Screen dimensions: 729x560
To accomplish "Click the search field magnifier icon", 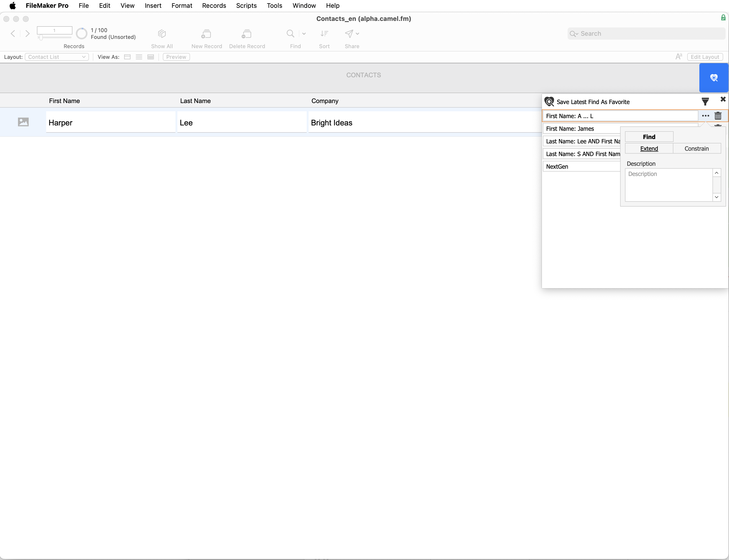I will pos(573,34).
